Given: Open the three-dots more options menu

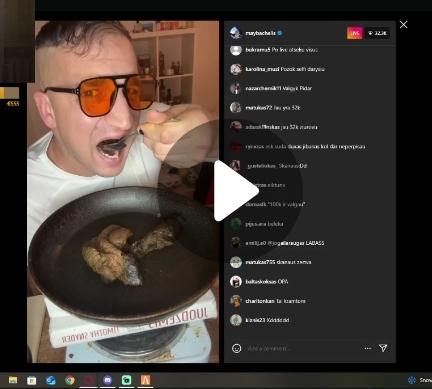Looking at the screenshot, I should coord(368,348).
